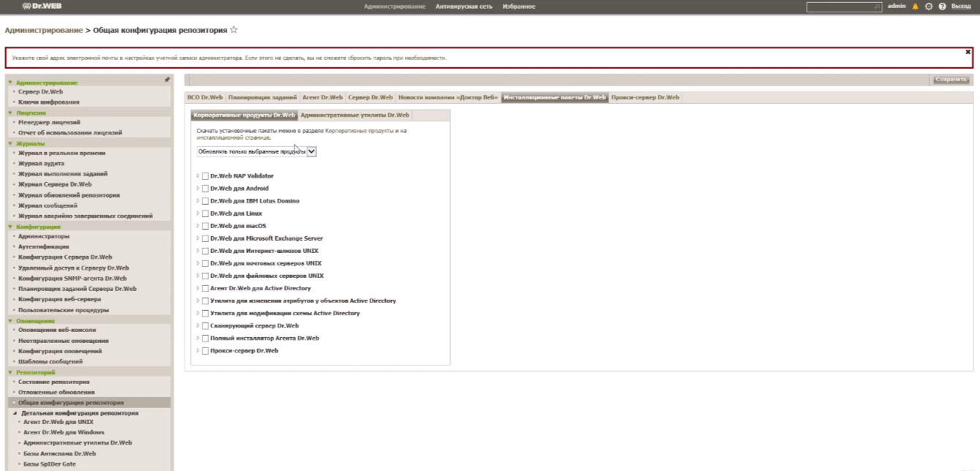
Task: Collapse the Репозиторий sidebar section
Action: click(x=10, y=373)
